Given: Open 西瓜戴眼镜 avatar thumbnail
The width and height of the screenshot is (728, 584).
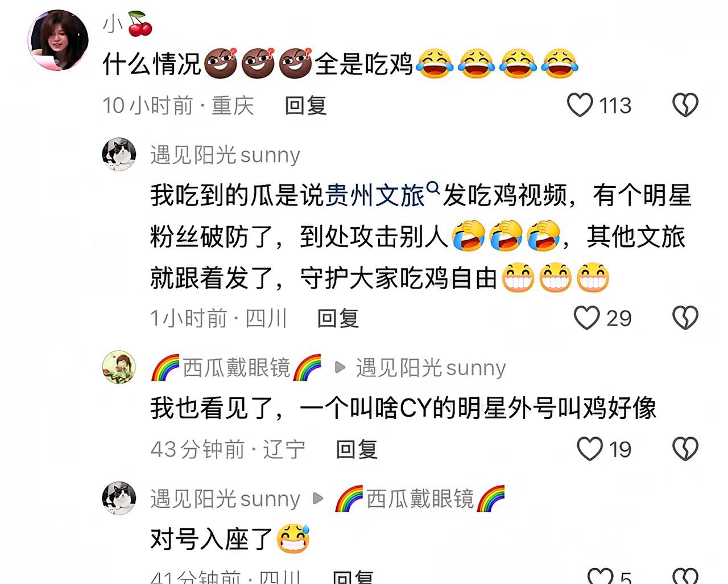Looking at the screenshot, I should pyautogui.click(x=119, y=367).
